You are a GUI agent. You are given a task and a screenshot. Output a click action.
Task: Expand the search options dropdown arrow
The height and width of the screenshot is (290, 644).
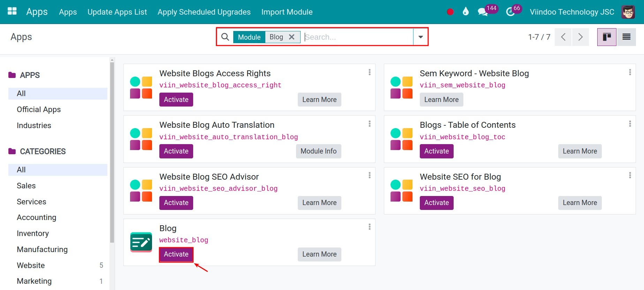[421, 37]
